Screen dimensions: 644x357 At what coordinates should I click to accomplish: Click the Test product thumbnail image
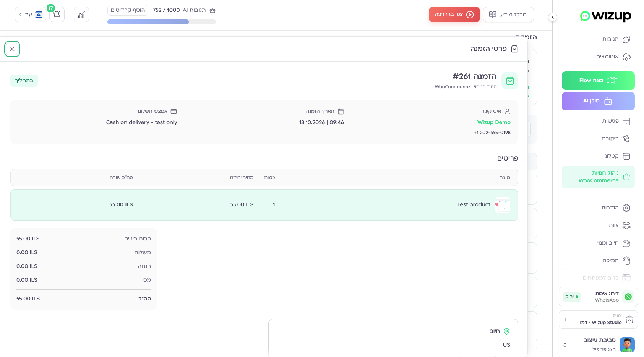click(503, 205)
